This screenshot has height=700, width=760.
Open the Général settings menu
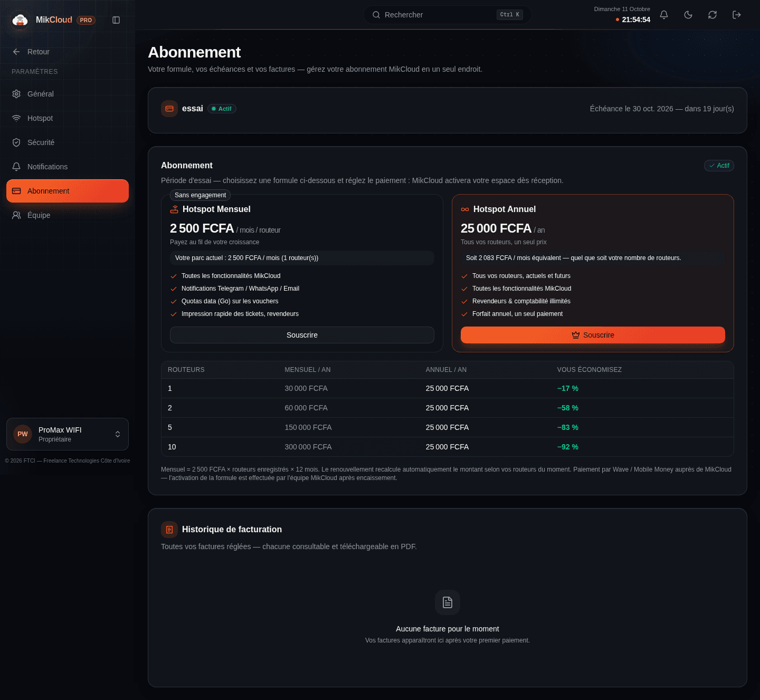pos(68,94)
